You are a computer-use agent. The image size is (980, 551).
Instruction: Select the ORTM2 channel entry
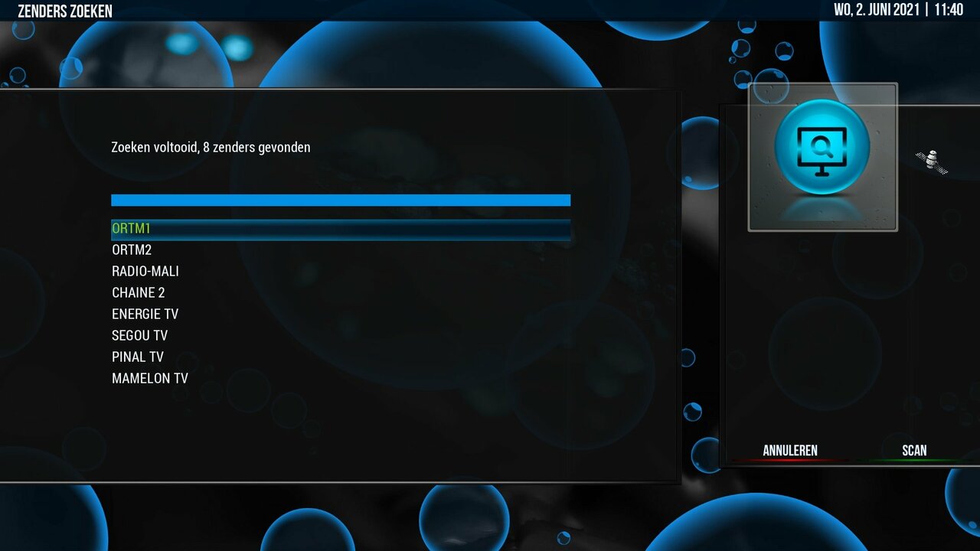point(132,249)
